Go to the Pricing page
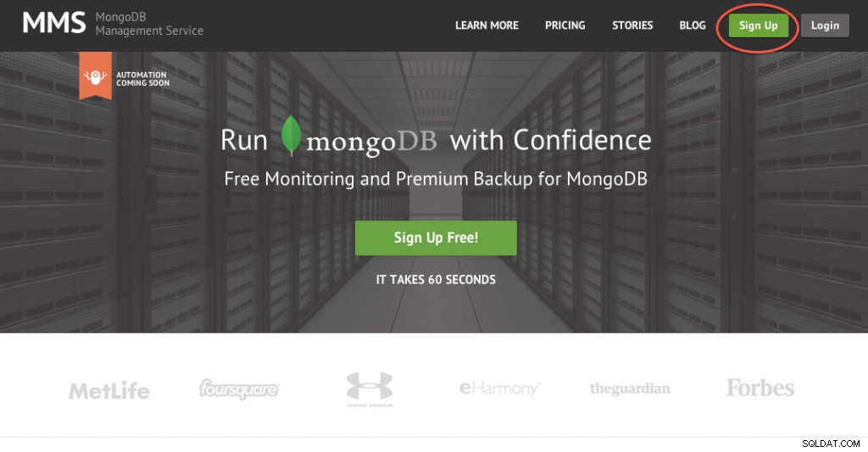 [565, 25]
